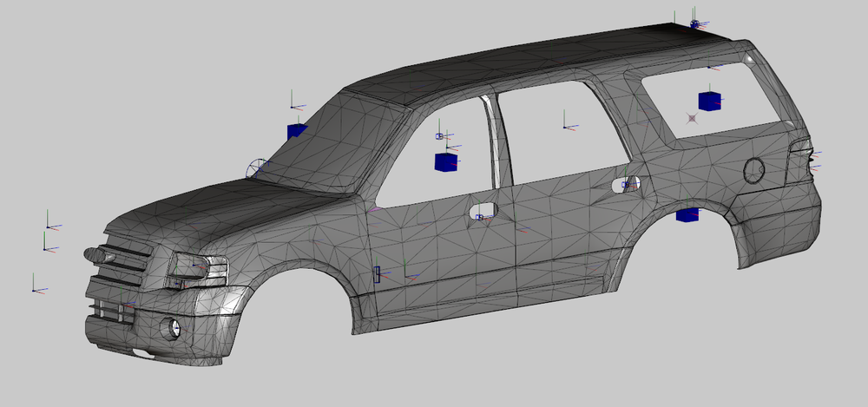Click the blue cube inside front door window

tap(445, 162)
